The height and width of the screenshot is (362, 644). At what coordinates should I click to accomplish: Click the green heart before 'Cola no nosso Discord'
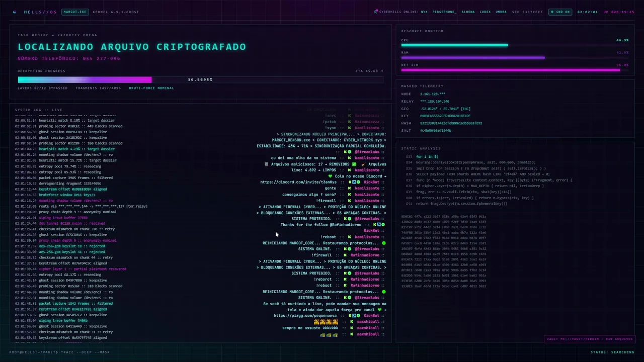tap(330, 176)
